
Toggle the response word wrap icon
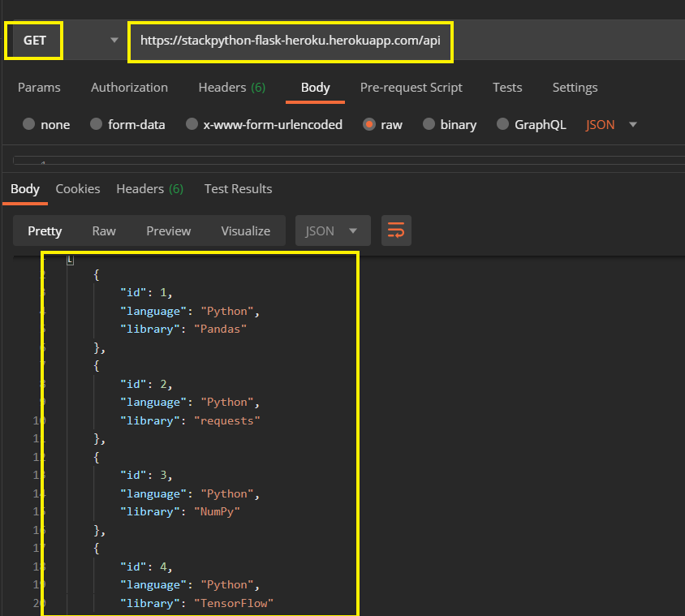396,230
